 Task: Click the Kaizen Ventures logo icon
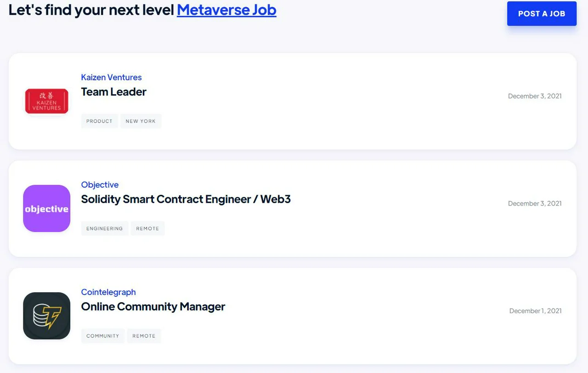click(x=46, y=101)
